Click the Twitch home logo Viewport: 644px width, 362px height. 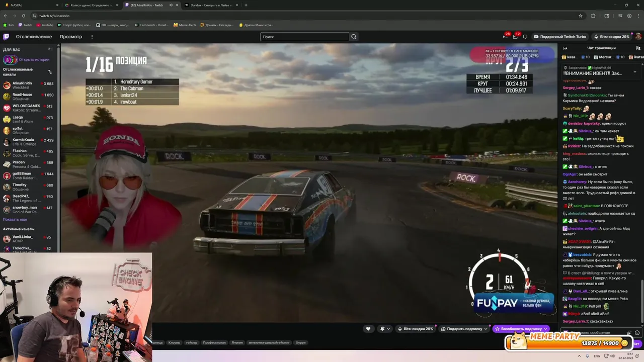point(6,37)
